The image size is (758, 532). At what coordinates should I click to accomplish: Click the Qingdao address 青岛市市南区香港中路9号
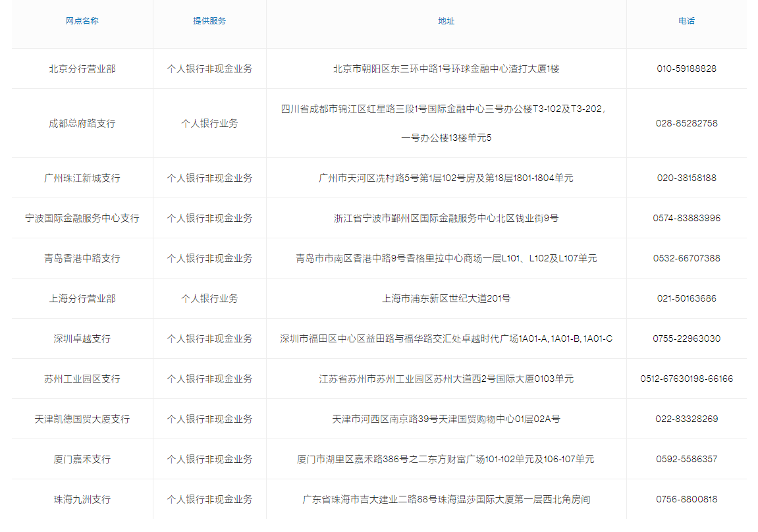click(x=447, y=258)
